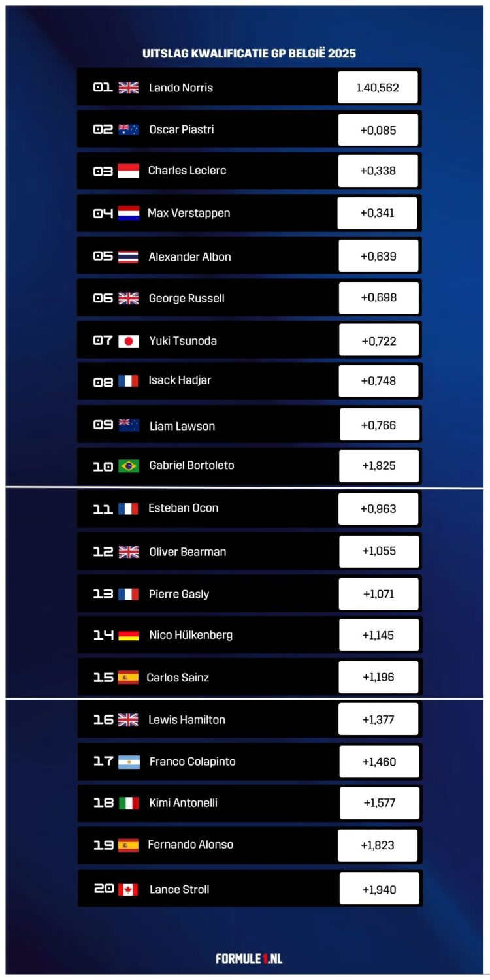Click the FORMULE1.NL logo at the bottom

tap(250, 958)
